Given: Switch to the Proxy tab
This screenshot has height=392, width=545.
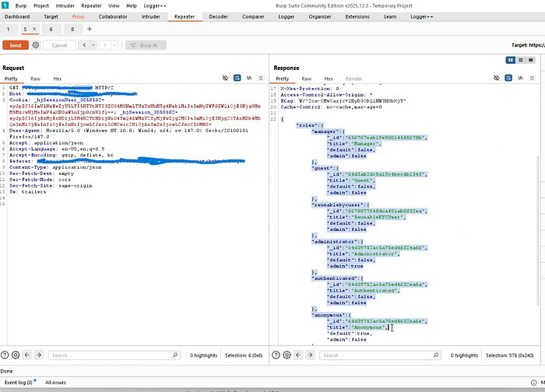Looking at the screenshot, I should click(78, 16).
